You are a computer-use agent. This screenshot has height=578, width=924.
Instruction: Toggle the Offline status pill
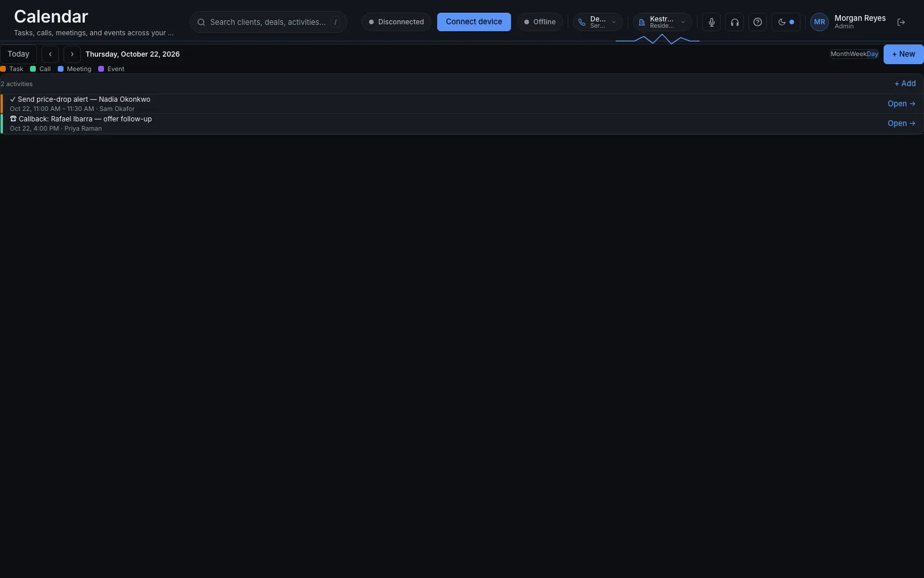click(x=539, y=22)
